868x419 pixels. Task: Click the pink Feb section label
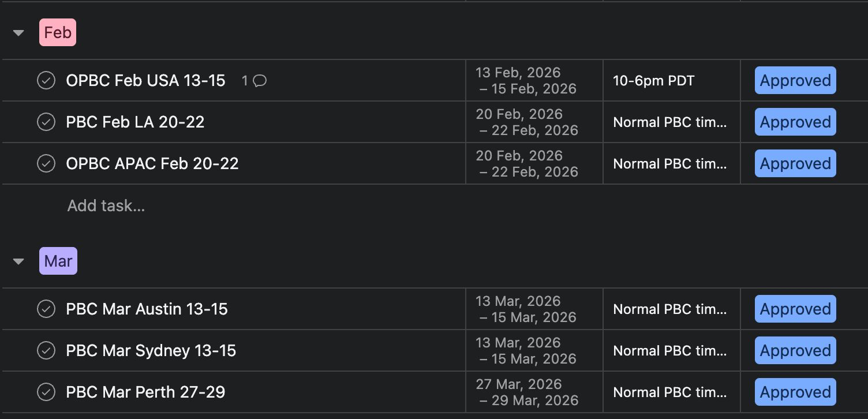pos(58,33)
